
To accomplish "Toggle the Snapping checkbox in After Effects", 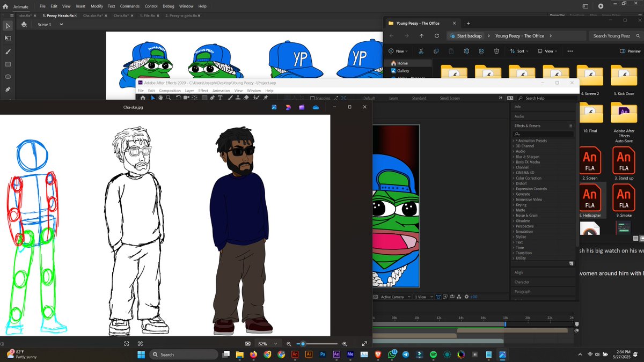I will (312, 98).
